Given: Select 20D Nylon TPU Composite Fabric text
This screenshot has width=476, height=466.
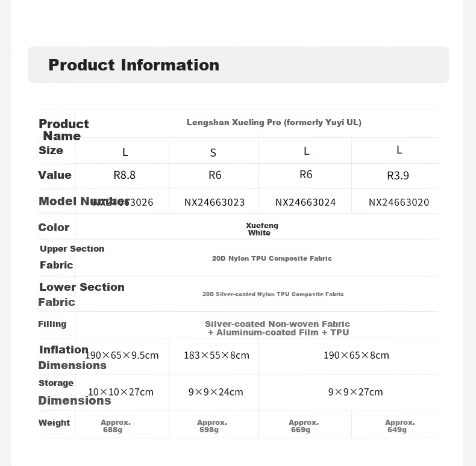Looking at the screenshot, I should pyautogui.click(x=272, y=258).
